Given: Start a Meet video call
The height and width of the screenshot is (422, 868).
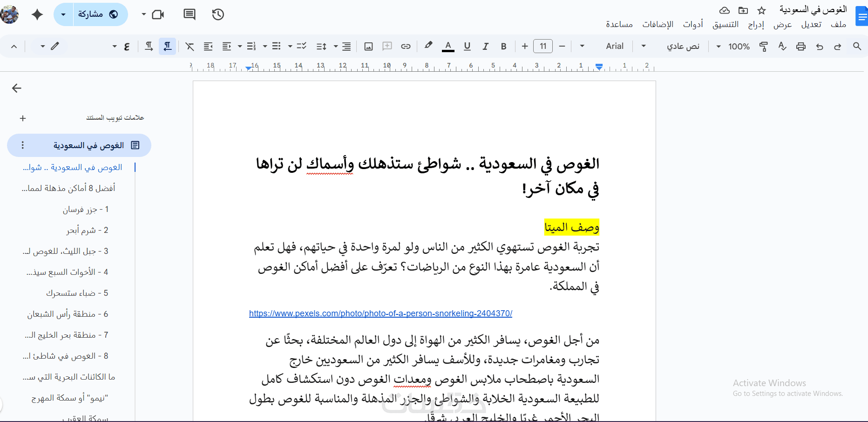Looking at the screenshot, I should click(x=158, y=14).
